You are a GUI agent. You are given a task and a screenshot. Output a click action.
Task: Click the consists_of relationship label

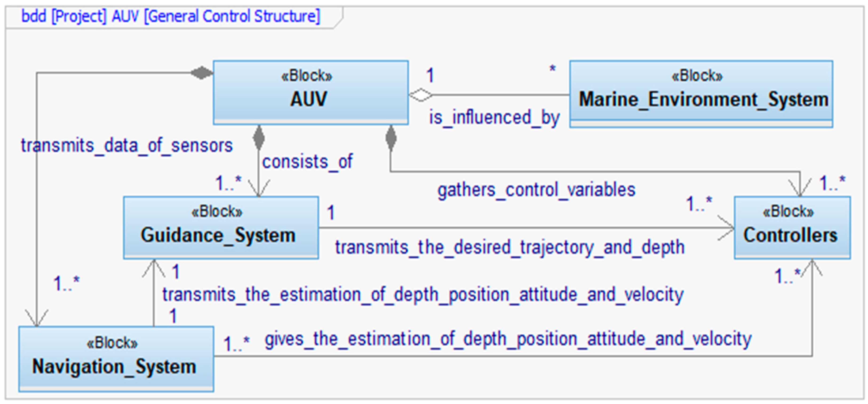pyautogui.click(x=307, y=162)
